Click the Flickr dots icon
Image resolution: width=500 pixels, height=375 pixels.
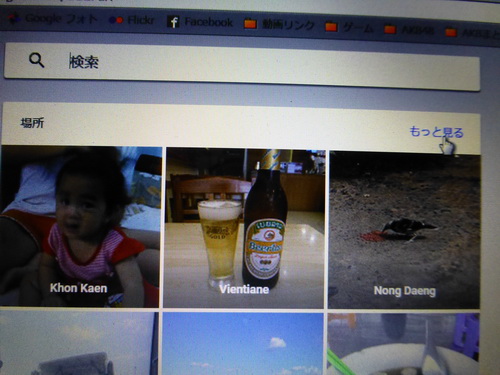coord(116,20)
